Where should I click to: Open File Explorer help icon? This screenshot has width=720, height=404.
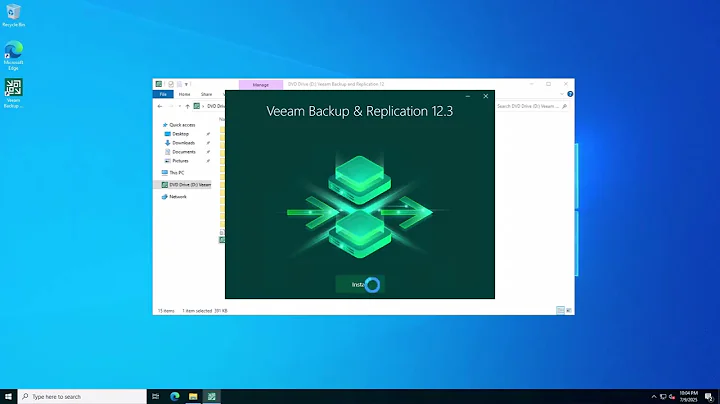[570, 94]
